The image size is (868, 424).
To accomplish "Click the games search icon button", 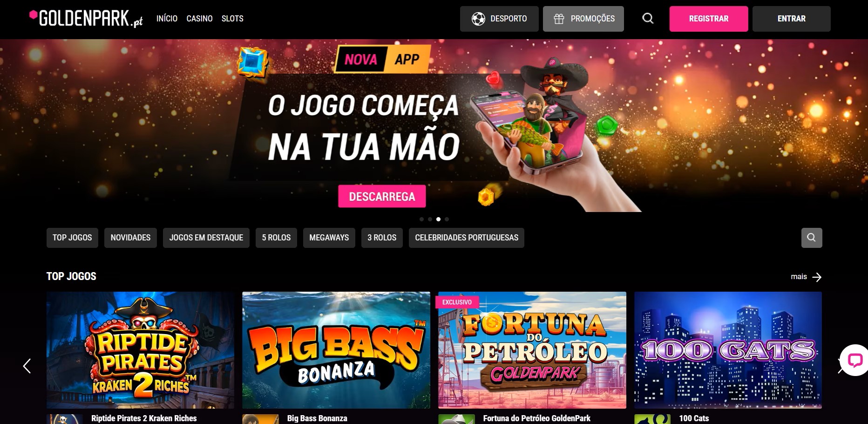I will pyautogui.click(x=811, y=238).
